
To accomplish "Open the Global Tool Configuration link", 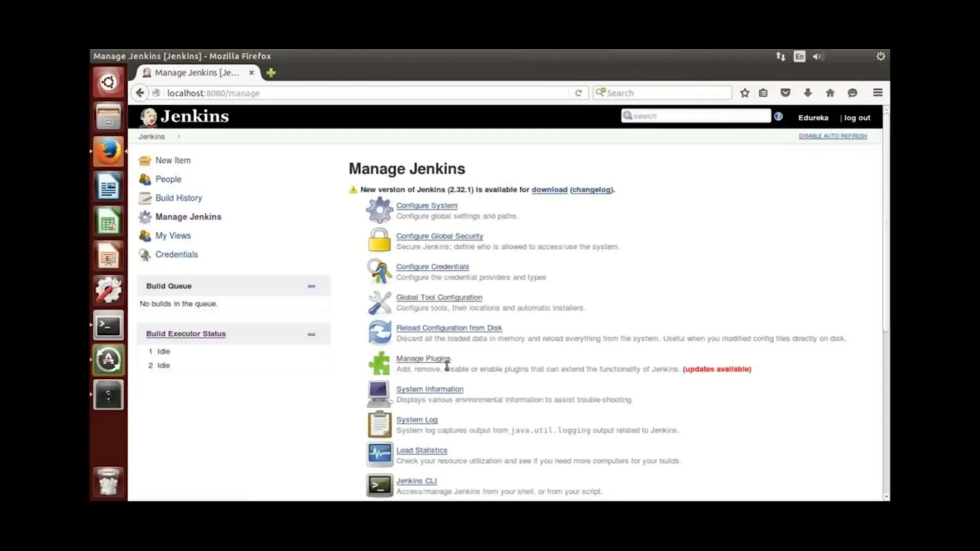I will click(x=439, y=297).
